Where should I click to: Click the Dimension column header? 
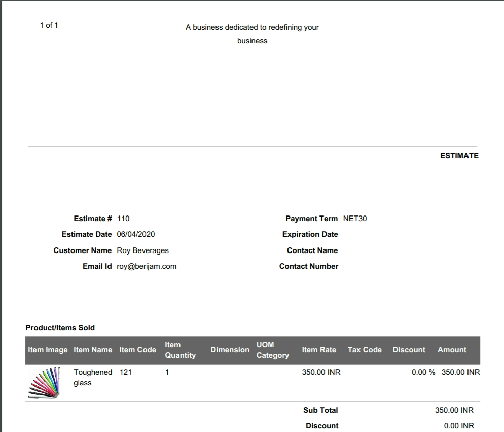(x=230, y=350)
